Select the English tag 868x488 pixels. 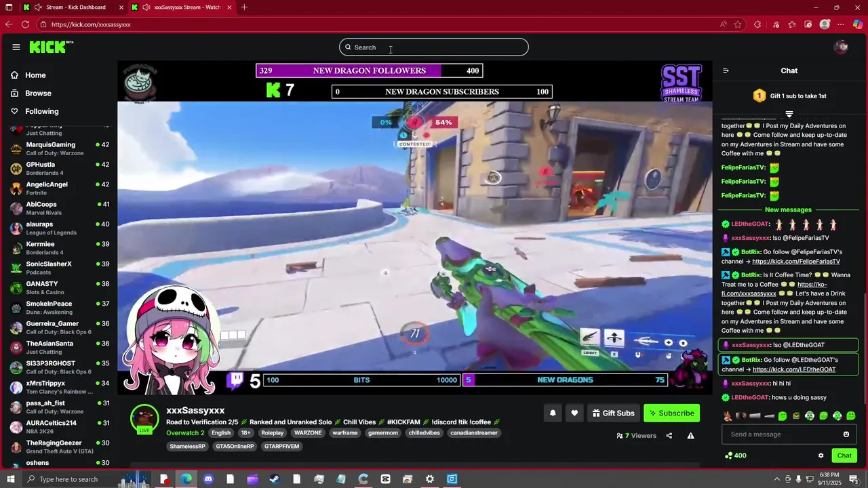221,433
